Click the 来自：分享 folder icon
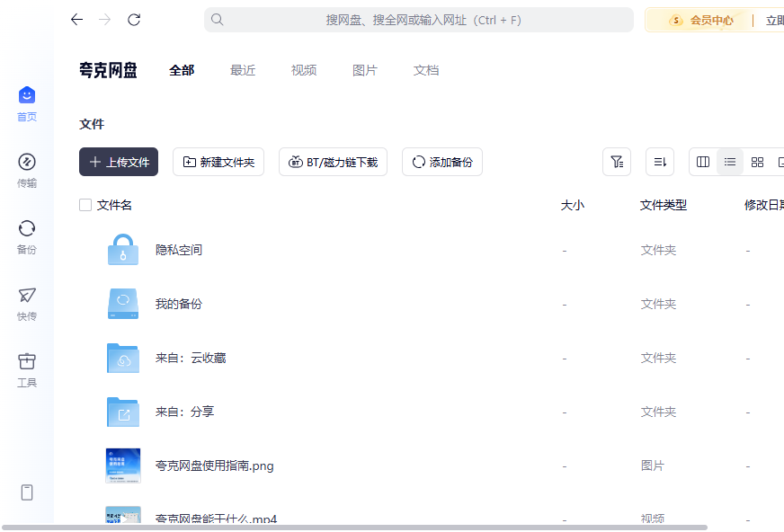 (123, 412)
